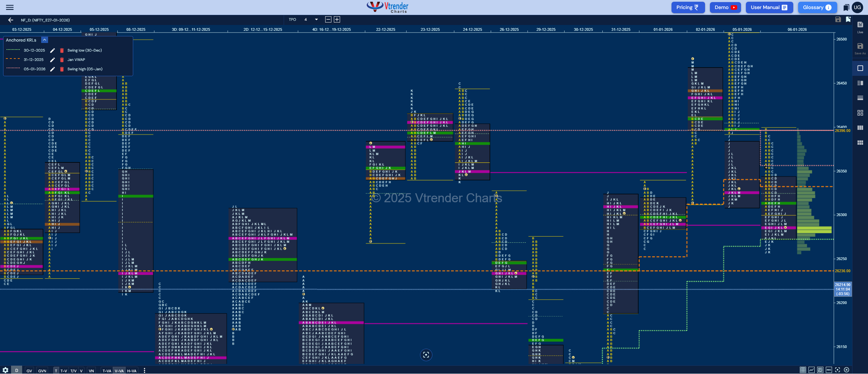Collapse the Anchored KRLs panel

pos(45,40)
